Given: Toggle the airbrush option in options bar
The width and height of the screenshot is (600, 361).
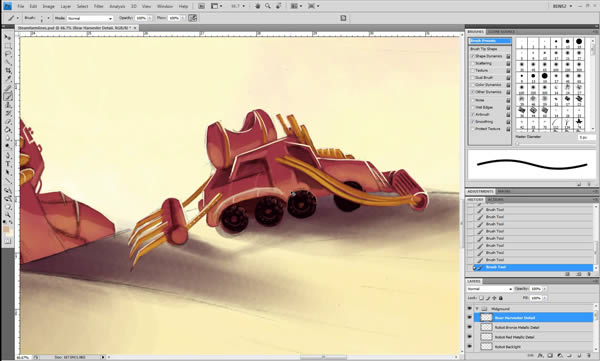Looking at the screenshot, I should click(192, 18).
